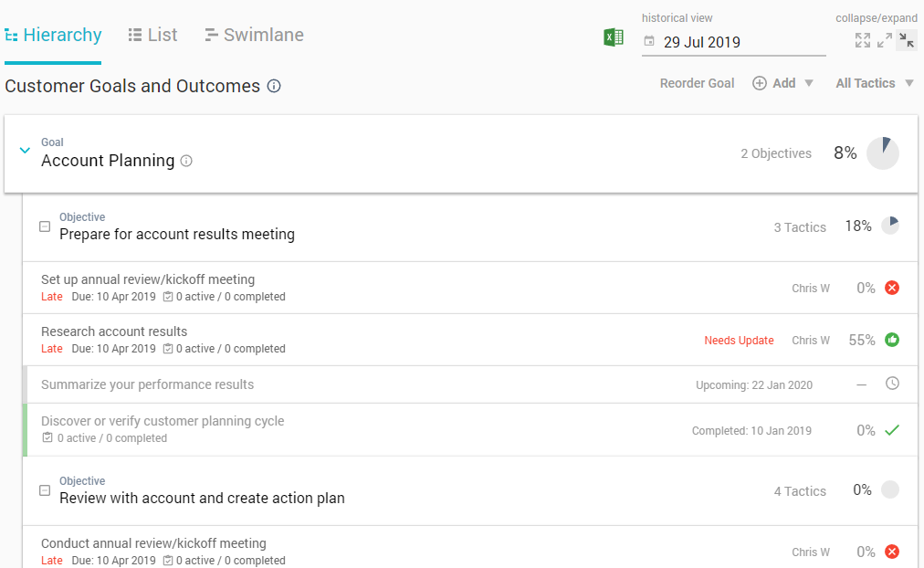924x568 pixels.
Task: Open tasks icon on Set up annual review row
Action: coord(168,297)
